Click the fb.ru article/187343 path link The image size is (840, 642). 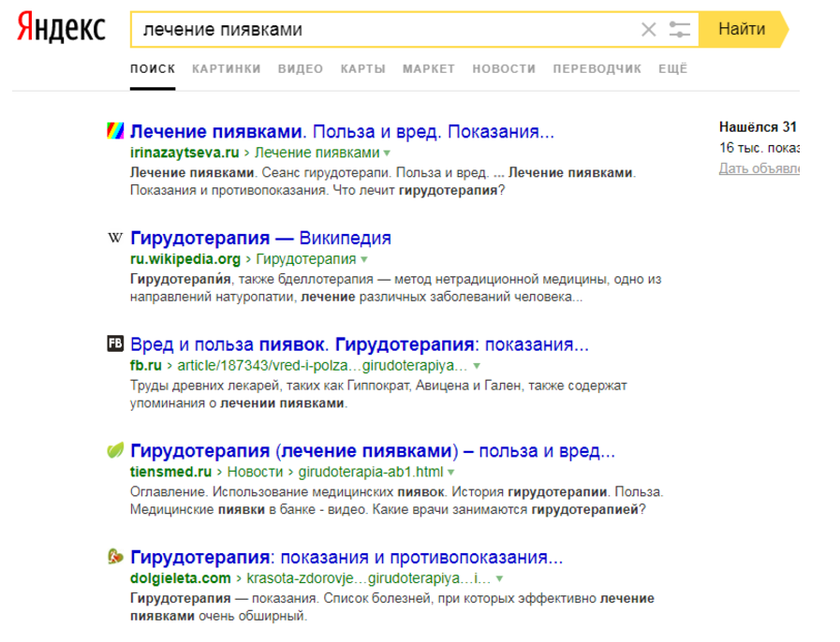pos(323,366)
